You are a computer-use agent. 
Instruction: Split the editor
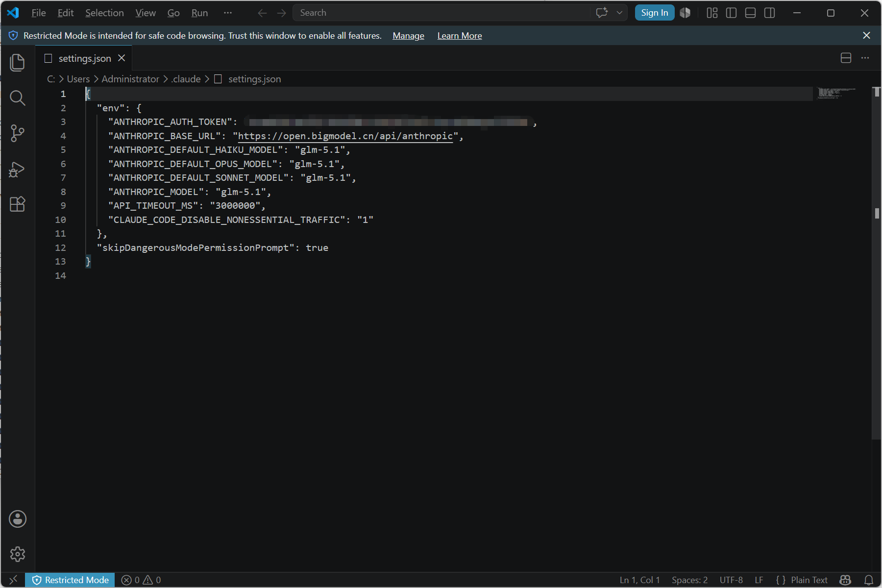(846, 58)
